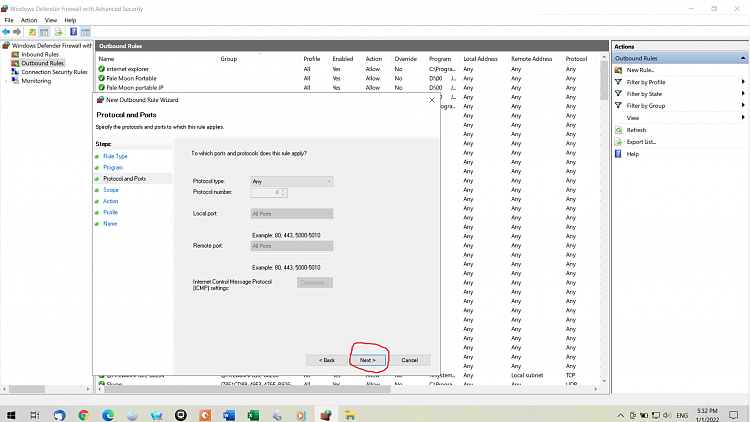Click the Local port text field

click(x=292, y=225)
